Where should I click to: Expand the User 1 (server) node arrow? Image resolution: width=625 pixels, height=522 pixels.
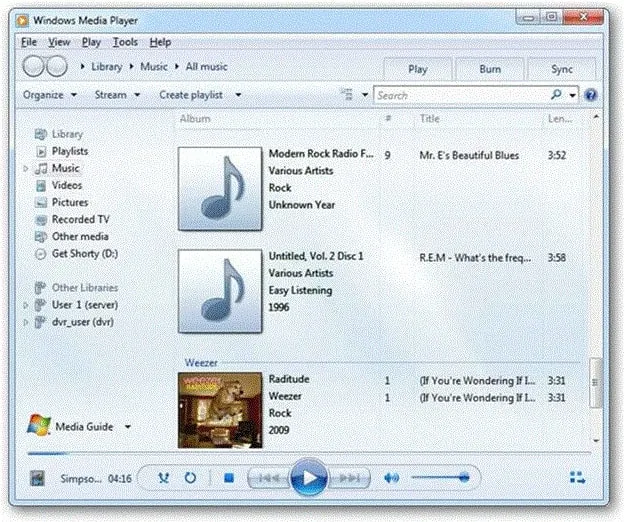(x=26, y=305)
